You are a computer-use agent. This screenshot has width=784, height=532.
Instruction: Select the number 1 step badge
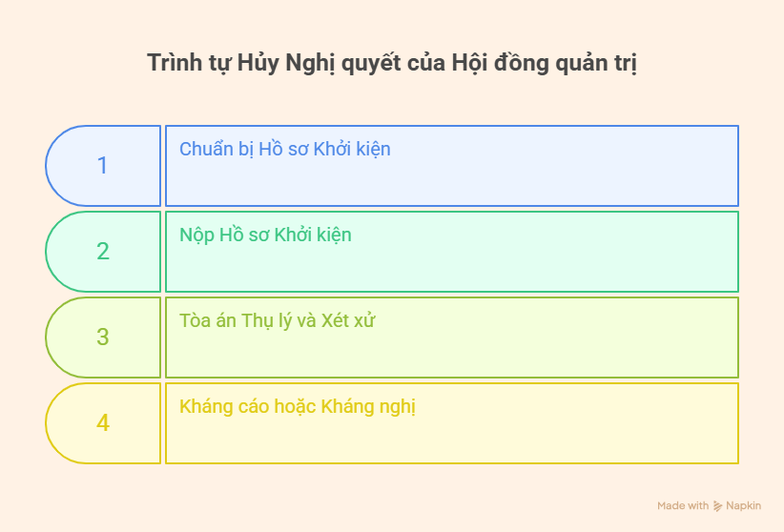point(103,166)
